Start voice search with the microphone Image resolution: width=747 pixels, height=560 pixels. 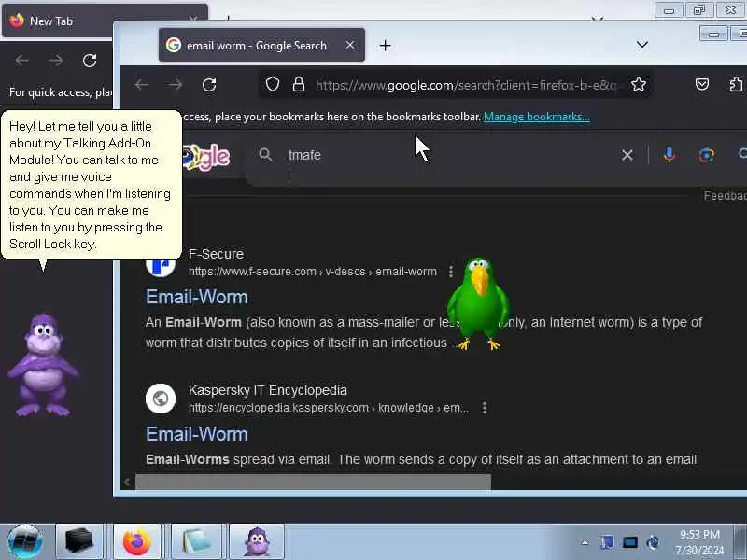point(669,154)
